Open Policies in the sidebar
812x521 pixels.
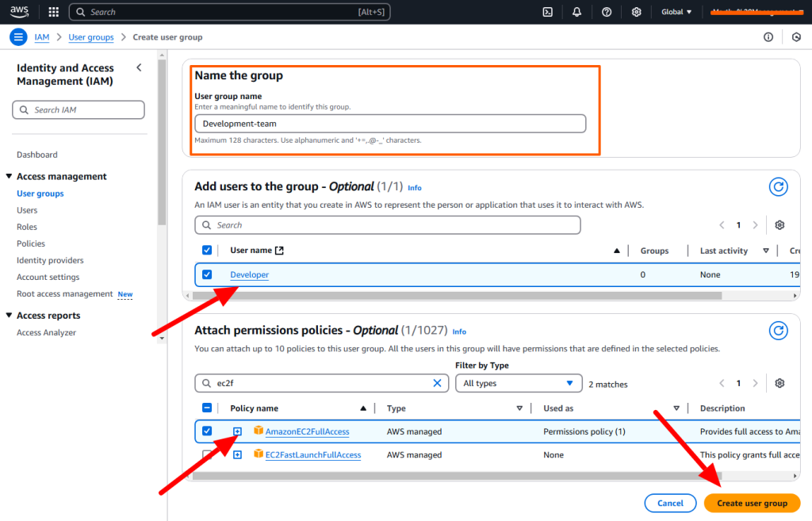click(x=31, y=243)
